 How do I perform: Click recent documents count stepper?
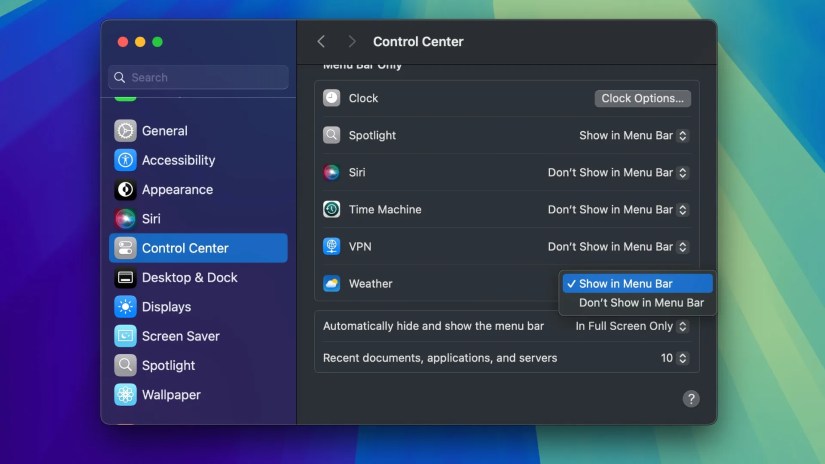[x=682, y=358]
